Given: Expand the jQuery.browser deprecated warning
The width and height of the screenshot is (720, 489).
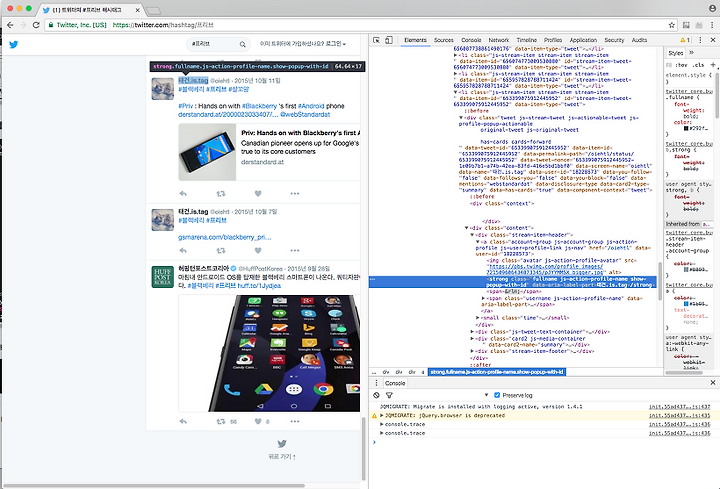Looking at the screenshot, I should pyautogui.click(x=382, y=416).
